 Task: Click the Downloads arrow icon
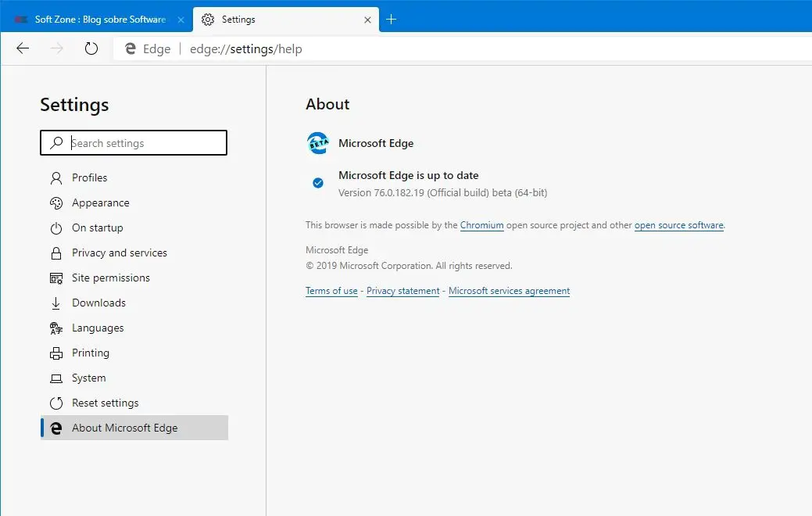click(56, 303)
